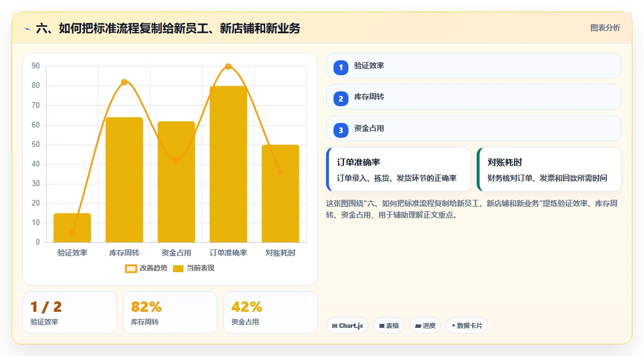644x356 pixels.
Task: Click the 图表分析 label in the header
Action: pos(605,28)
